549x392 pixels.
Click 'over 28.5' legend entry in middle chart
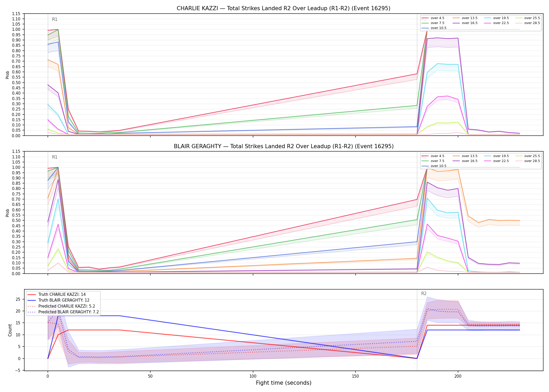(528, 161)
